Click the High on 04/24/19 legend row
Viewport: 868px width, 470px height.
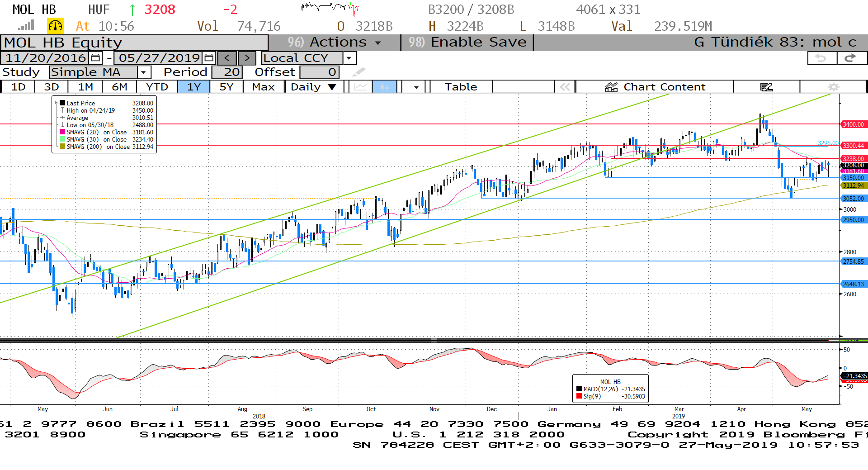107,110
